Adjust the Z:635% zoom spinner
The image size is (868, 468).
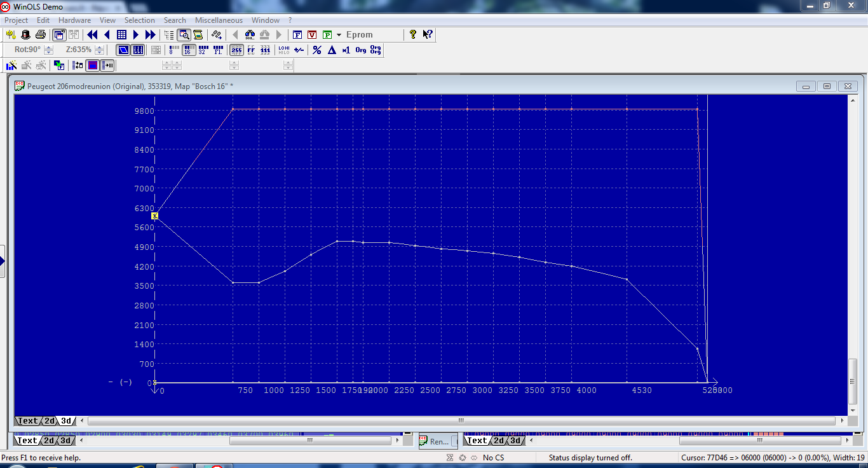100,50
